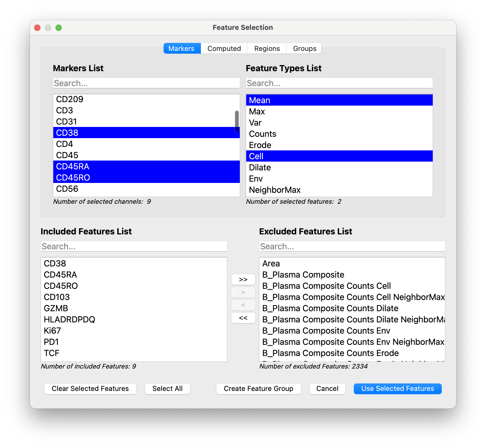Click the Select All button
The height and width of the screenshot is (448, 486).
(x=167, y=389)
